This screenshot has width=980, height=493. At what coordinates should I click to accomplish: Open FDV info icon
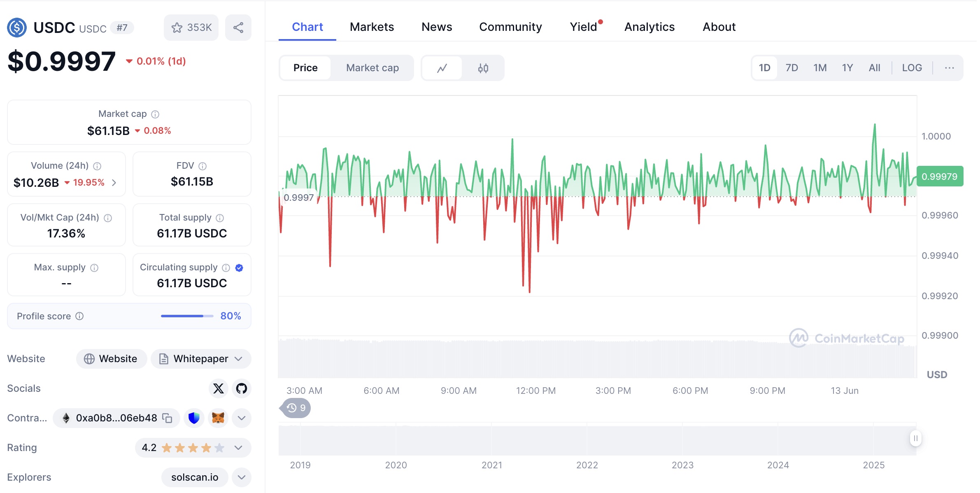[x=203, y=166]
